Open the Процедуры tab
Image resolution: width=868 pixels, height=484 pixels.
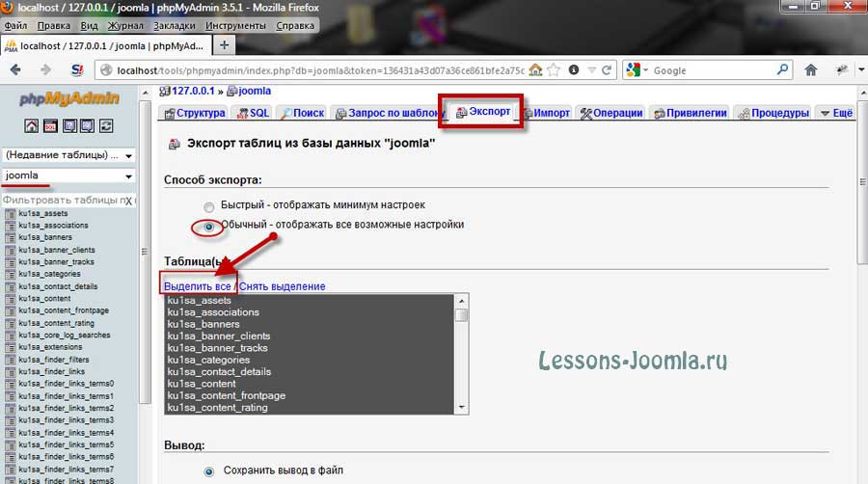pos(773,113)
